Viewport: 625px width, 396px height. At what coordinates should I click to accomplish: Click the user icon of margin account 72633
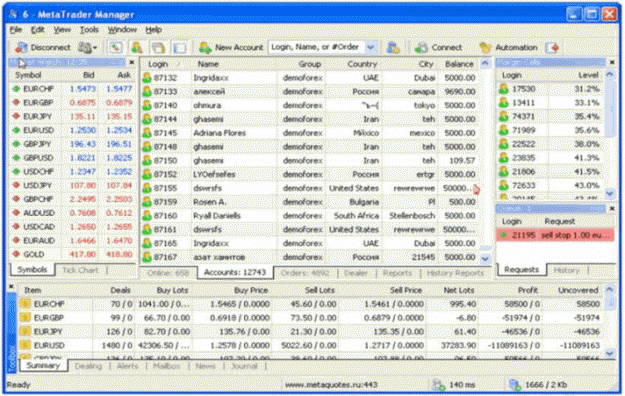coord(504,185)
